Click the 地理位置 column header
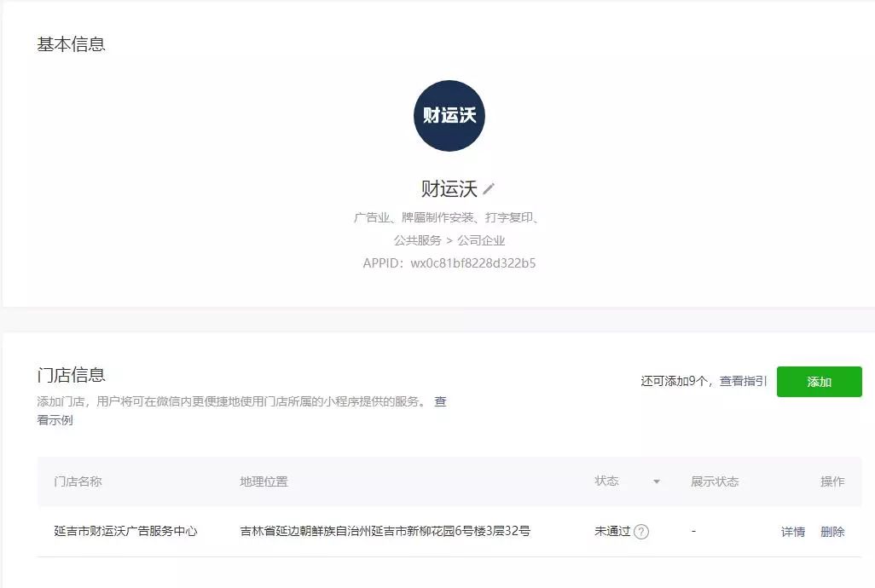 264,481
